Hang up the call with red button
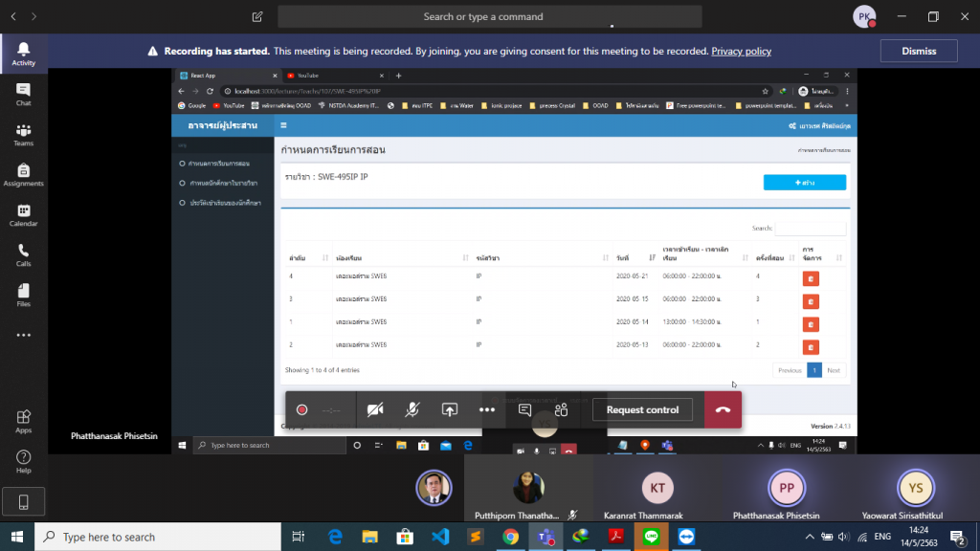This screenshot has height=551, width=980. coord(723,409)
